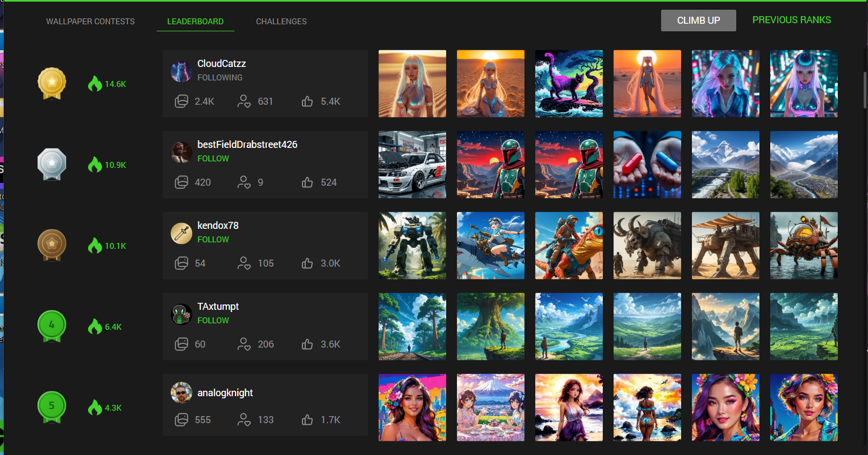Toggle Following status for CloudCatzz

[x=220, y=78]
